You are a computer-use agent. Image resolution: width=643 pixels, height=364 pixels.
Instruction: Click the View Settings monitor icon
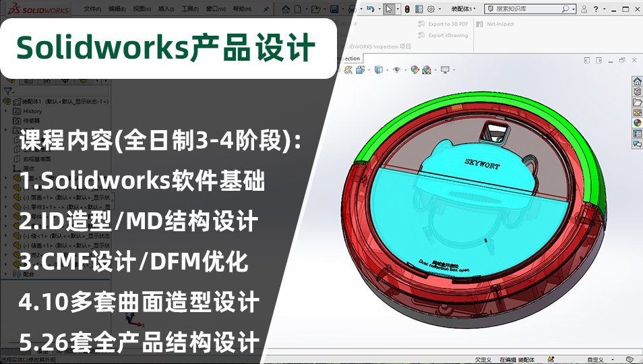click(x=445, y=70)
